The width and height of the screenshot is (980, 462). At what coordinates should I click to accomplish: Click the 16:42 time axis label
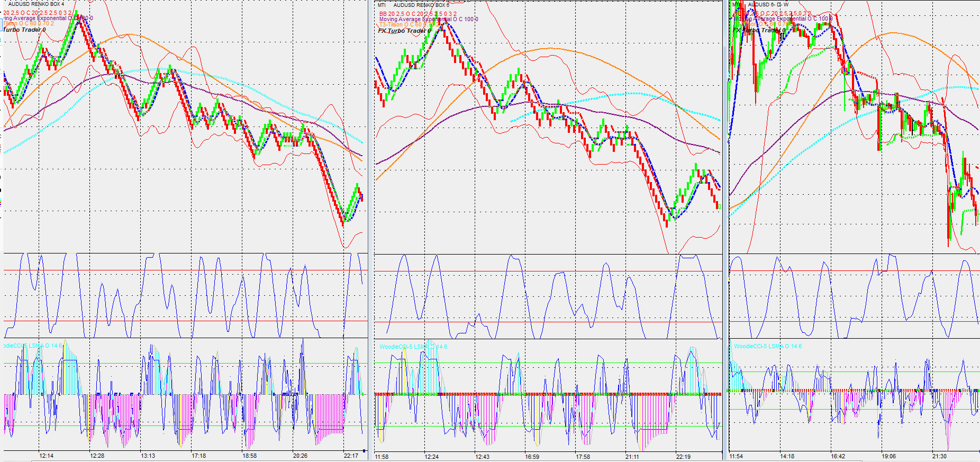[x=838, y=456]
